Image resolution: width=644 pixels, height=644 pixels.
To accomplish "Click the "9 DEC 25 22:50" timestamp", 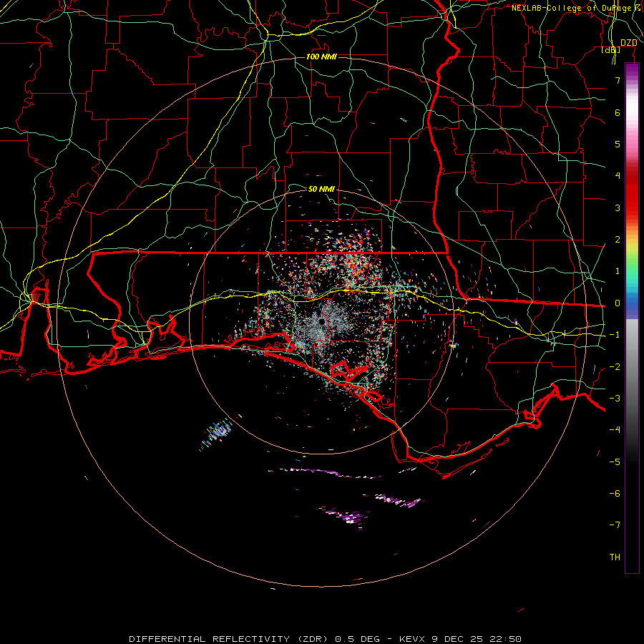I will point(477,639).
